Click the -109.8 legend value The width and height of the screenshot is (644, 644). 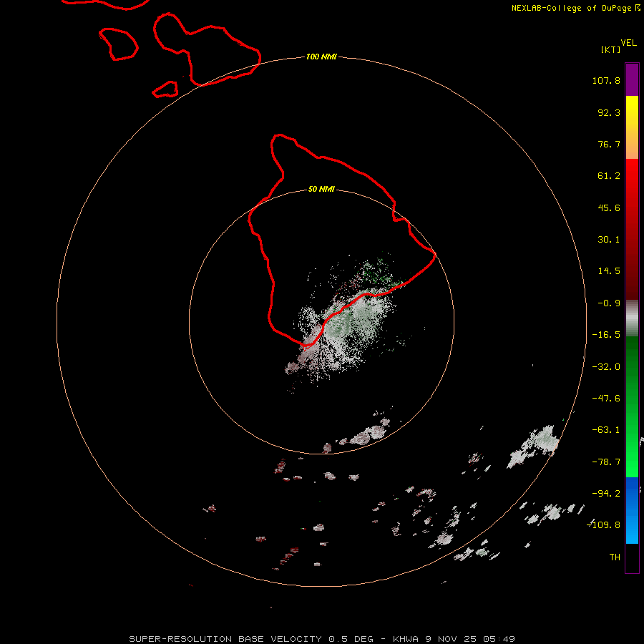click(604, 525)
